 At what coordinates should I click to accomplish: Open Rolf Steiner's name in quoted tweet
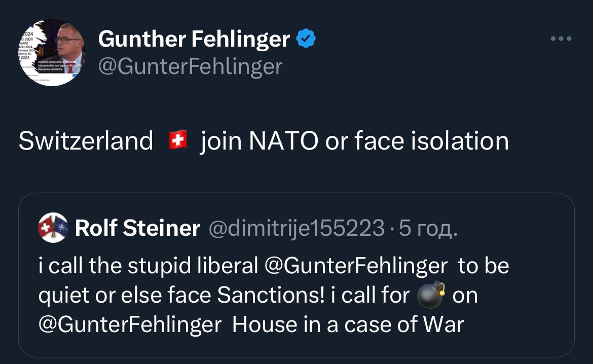pyautogui.click(x=137, y=229)
